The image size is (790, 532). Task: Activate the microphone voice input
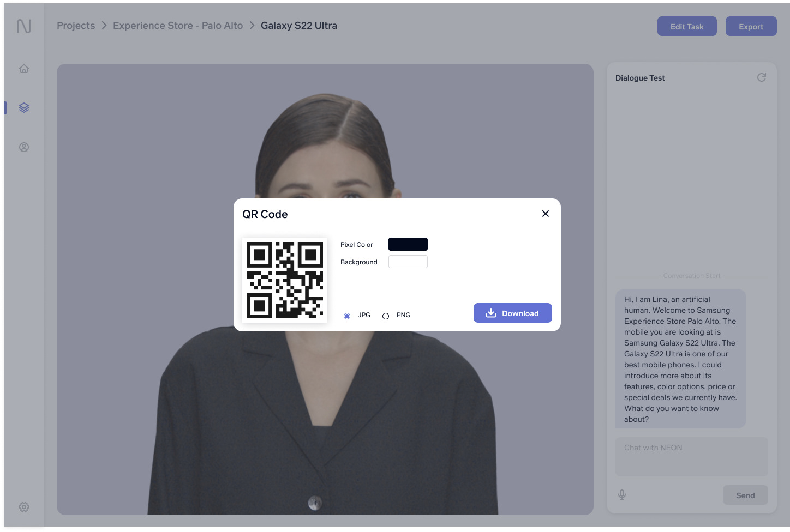[x=622, y=495]
